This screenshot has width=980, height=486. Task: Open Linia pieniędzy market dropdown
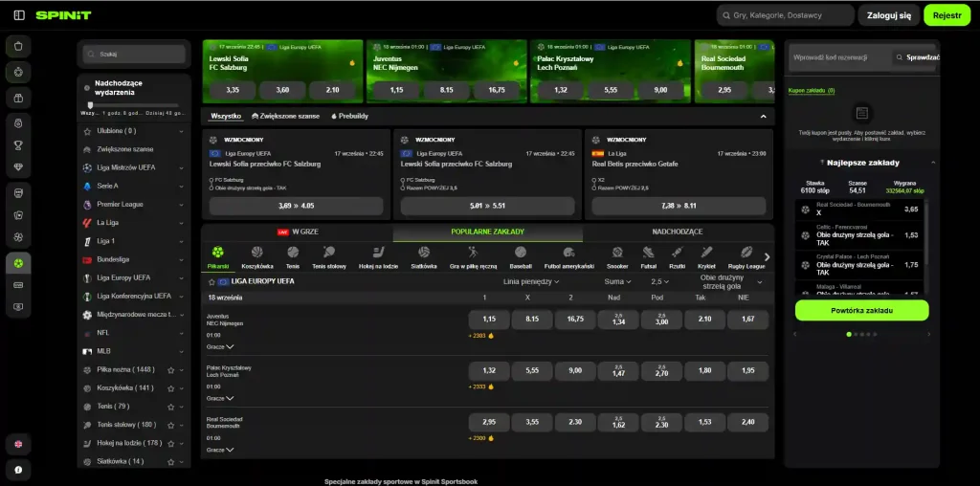(530, 281)
